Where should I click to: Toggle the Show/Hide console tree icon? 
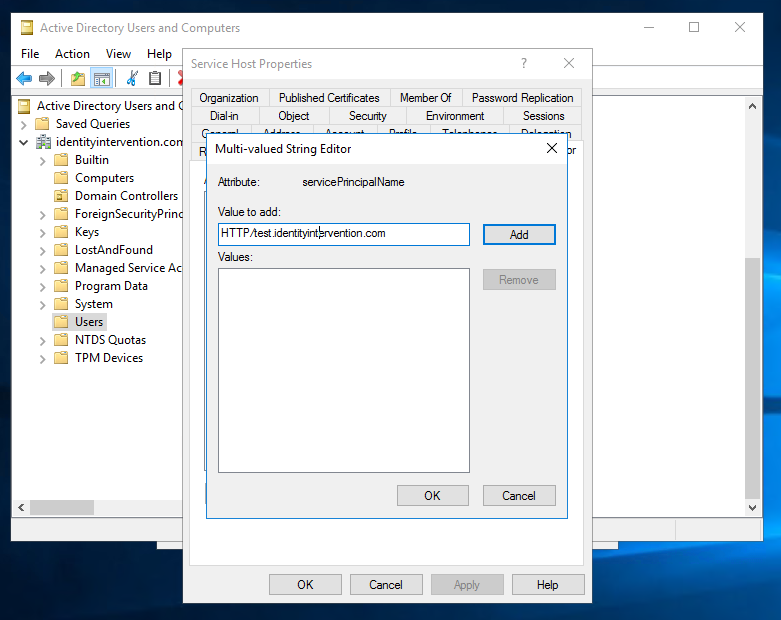pyautogui.click(x=102, y=78)
